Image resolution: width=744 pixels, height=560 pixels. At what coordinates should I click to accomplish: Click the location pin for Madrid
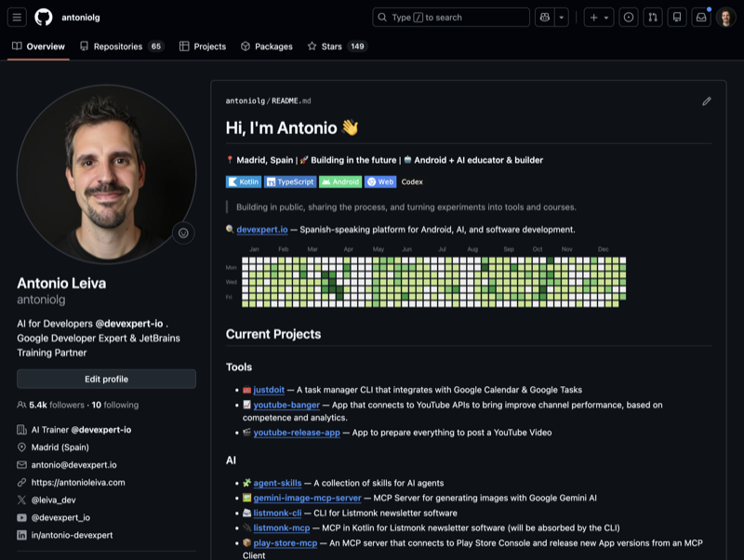(20, 447)
